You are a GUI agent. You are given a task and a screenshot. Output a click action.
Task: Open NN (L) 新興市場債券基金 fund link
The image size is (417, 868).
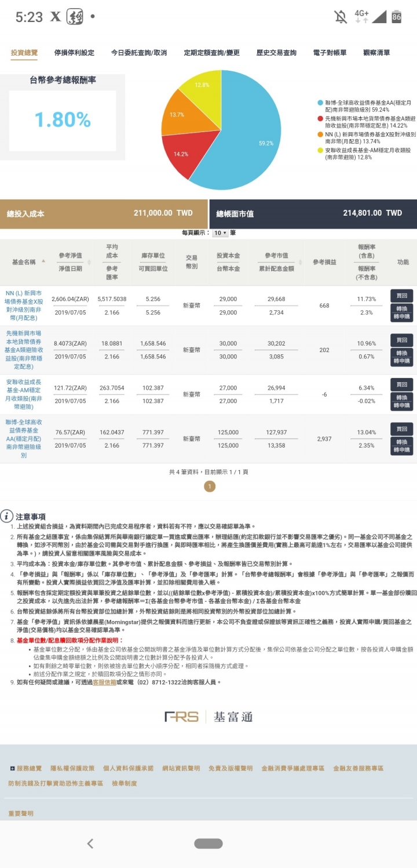point(24,306)
